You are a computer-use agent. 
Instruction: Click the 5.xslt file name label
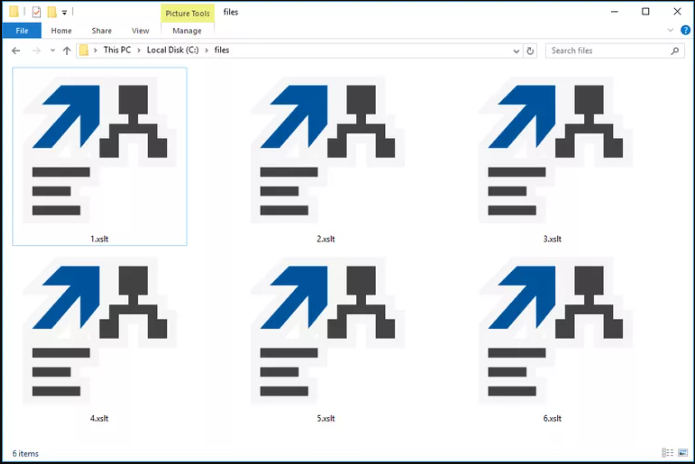[326, 418]
